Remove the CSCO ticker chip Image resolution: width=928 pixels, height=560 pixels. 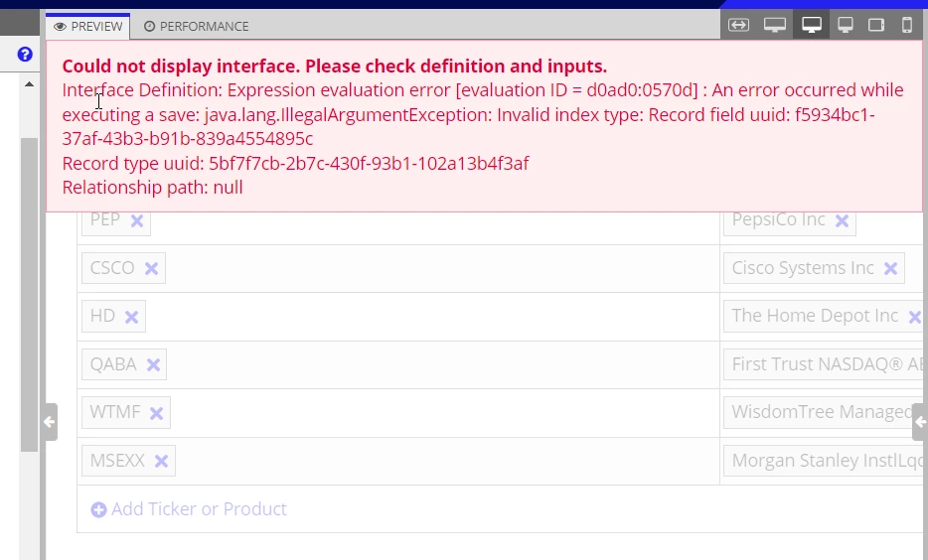tap(151, 268)
